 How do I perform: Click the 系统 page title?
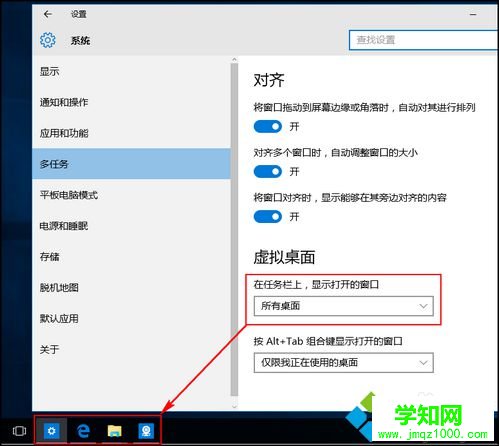tap(80, 41)
